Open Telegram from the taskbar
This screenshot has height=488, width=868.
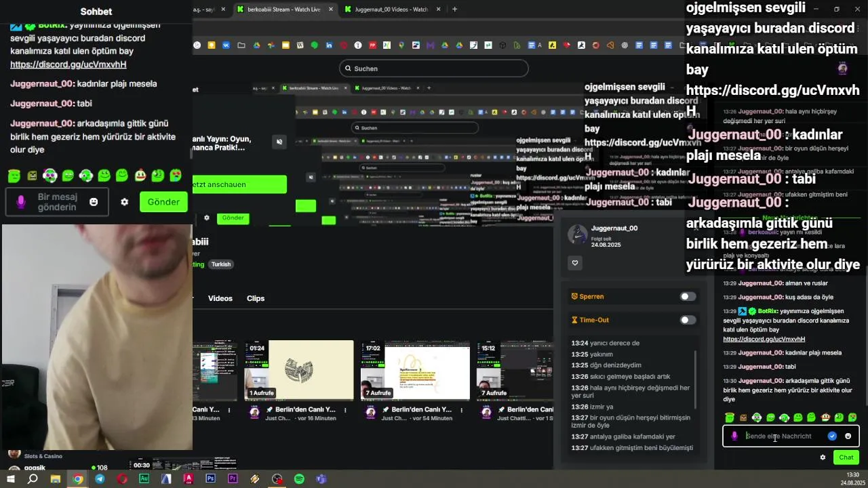pos(100,479)
